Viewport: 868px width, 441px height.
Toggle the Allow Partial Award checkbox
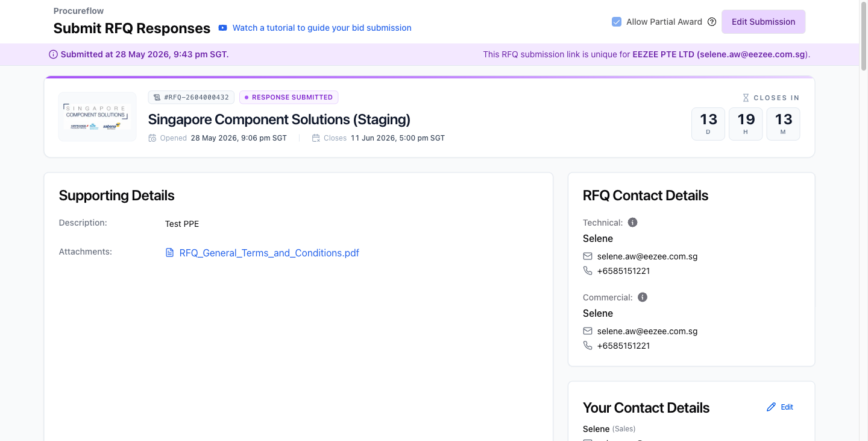tap(617, 22)
